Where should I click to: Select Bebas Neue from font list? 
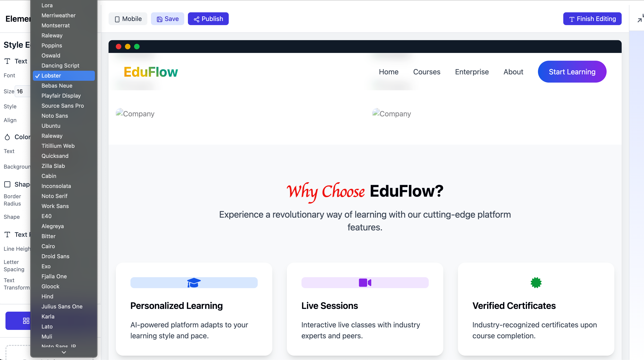[57, 85]
